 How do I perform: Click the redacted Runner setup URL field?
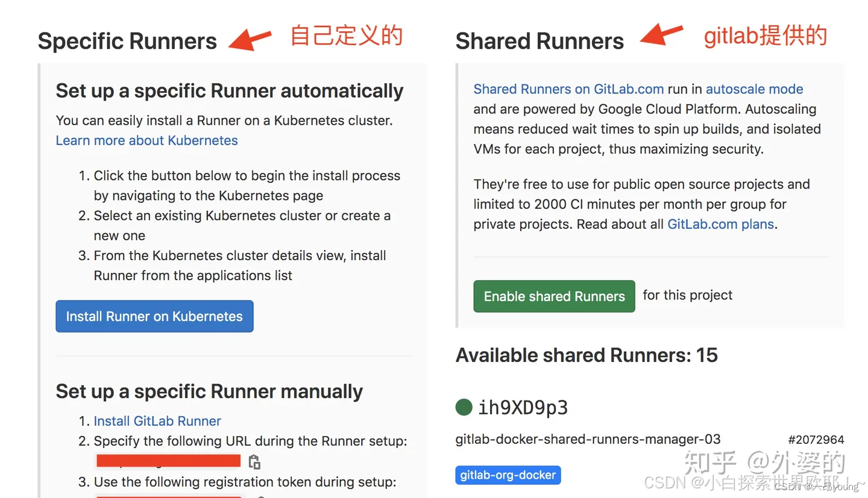[x=168, y=461]
